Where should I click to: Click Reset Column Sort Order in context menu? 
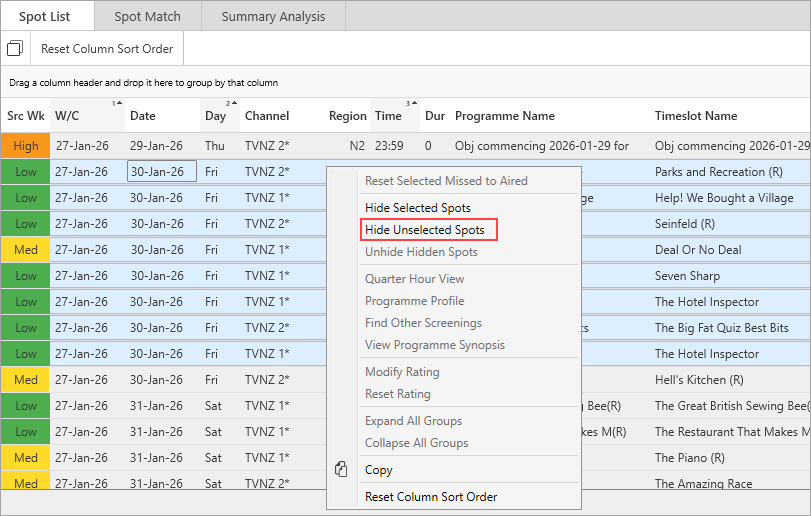(430, 497)
